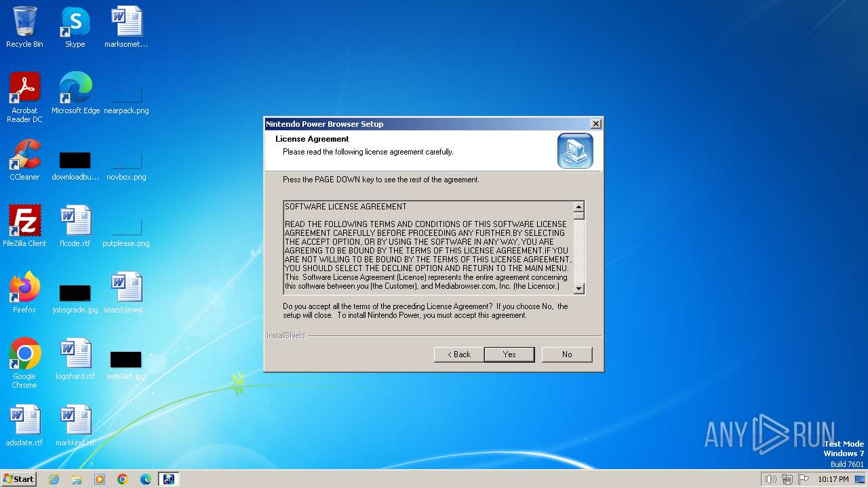868x488 pixels.
Task: Open the searchjewel Word document
Action: 126,293
